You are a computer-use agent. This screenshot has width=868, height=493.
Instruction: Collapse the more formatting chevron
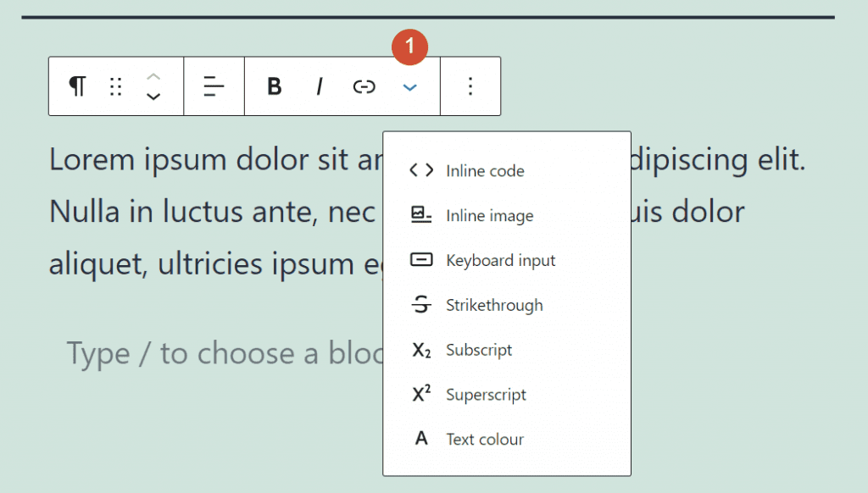click(x=409, y=87)
